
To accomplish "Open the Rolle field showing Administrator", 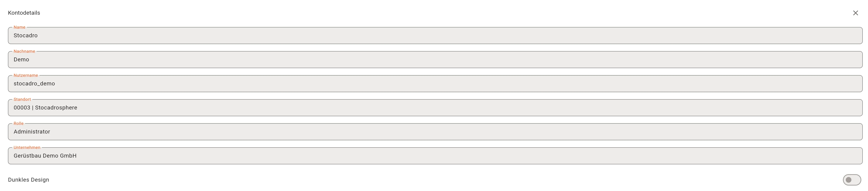I will click(x=435, y=132).
